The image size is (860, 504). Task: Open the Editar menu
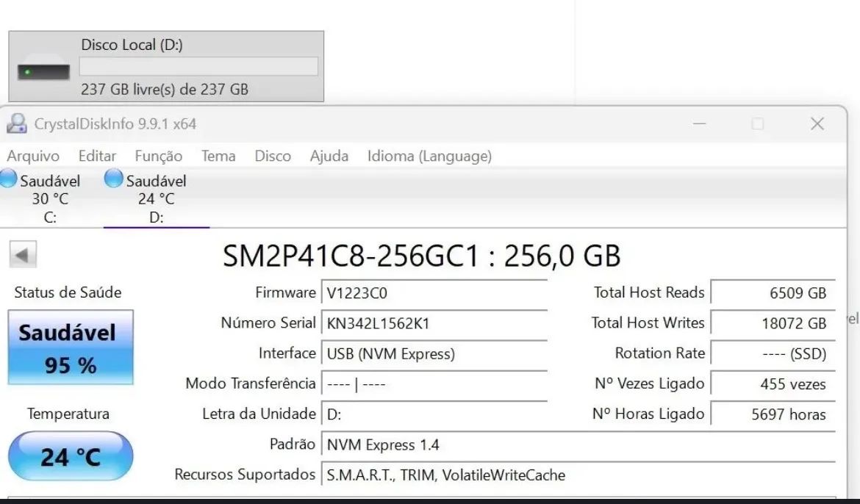click(x=97, y=156)
